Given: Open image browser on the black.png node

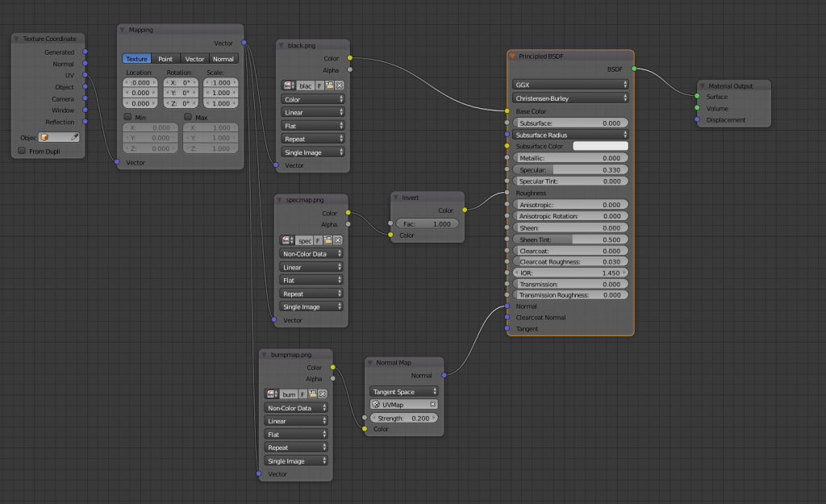Looking at the screenshot, I should click(x=288, y=85).
